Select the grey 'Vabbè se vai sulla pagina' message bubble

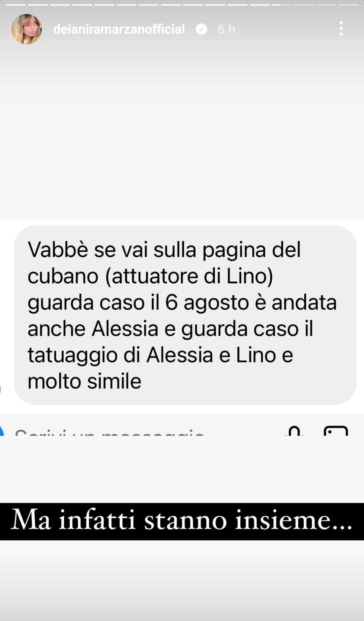(185, 315)
